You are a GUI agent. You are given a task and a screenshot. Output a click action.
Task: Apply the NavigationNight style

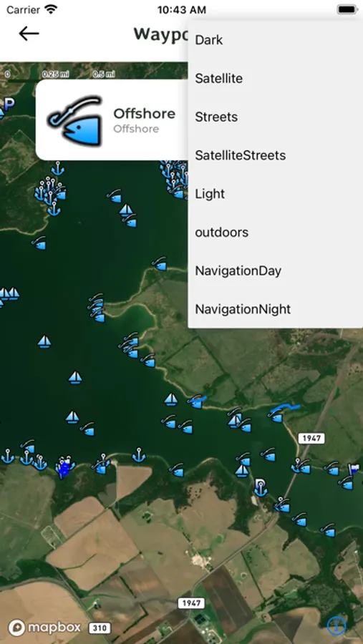coord(276,309)
